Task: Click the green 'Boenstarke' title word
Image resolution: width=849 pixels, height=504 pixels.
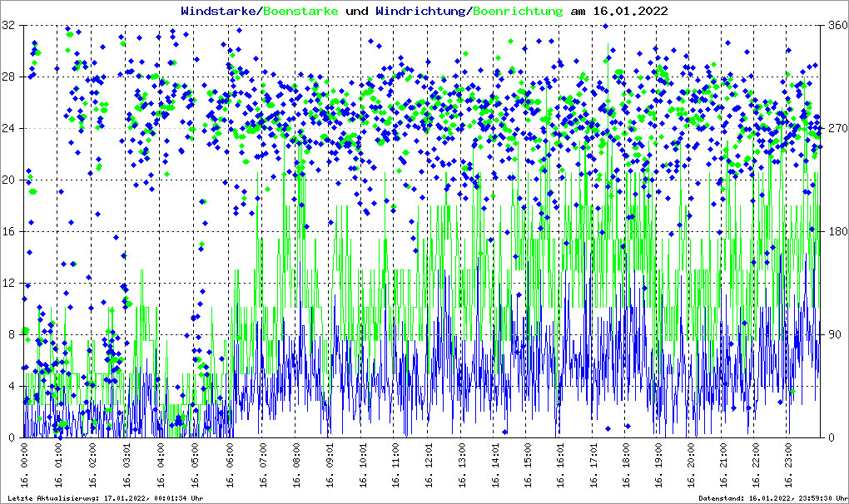Action: [300, 12]
